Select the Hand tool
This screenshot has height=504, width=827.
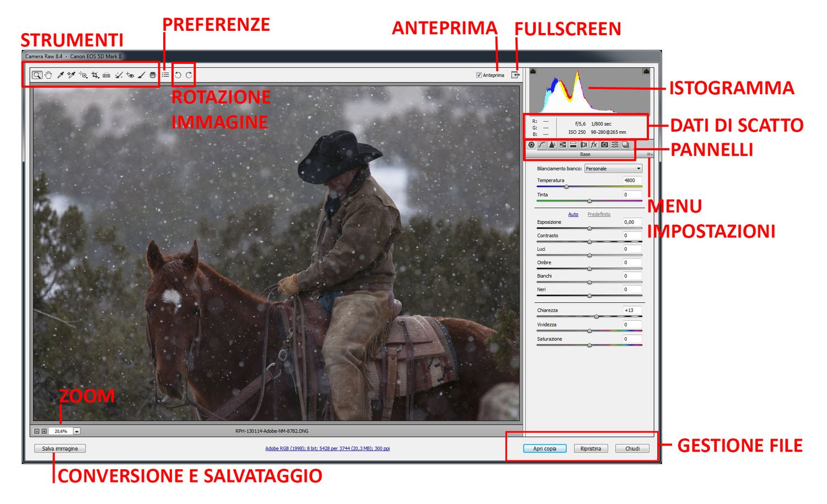pos(49,75)
